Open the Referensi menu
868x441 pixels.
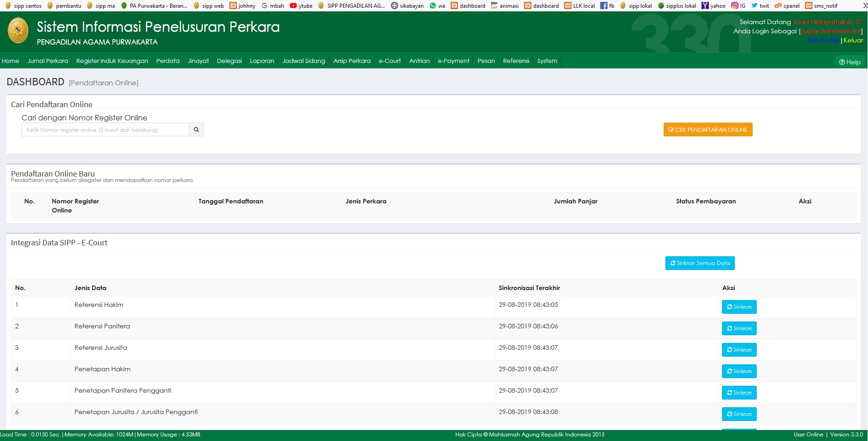pyautogui.click(x=516, y=61)
